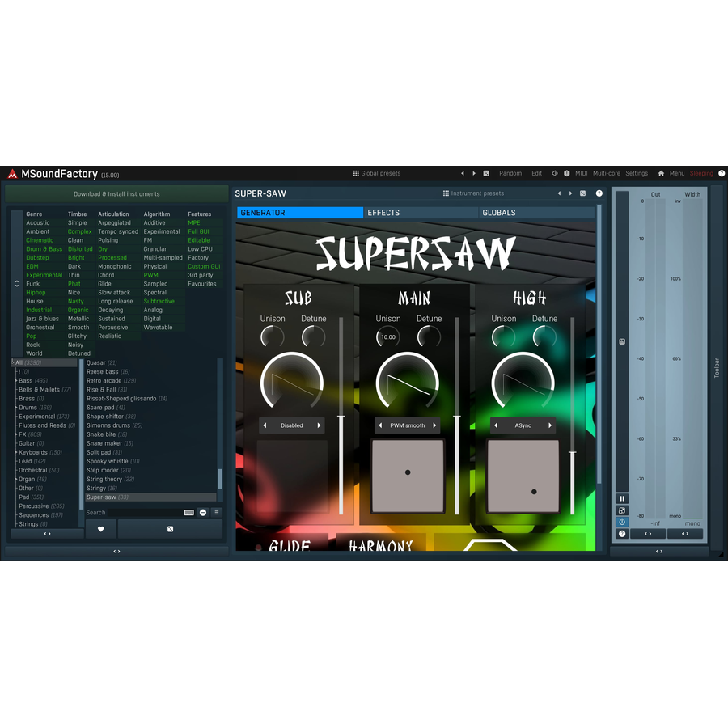This screenshot has height=728, width=728.
Task: Open the meter panel help icon
Action: click(622, 534)
